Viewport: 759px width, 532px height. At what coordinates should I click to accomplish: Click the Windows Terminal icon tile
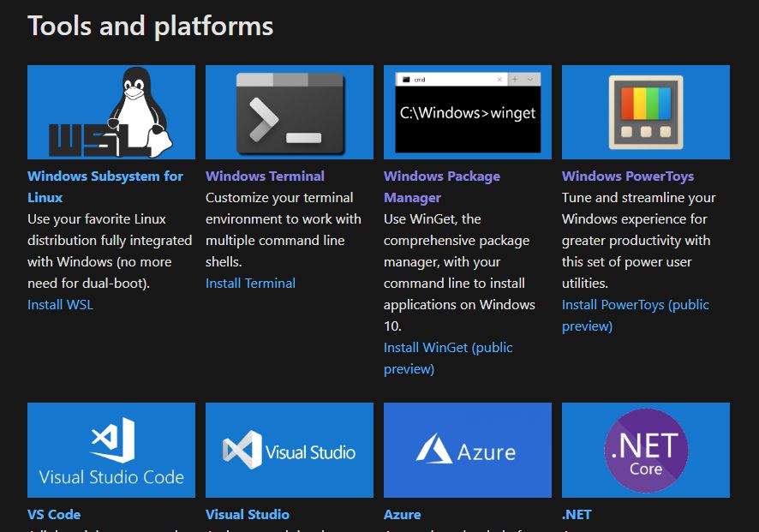tap(290, 112)
